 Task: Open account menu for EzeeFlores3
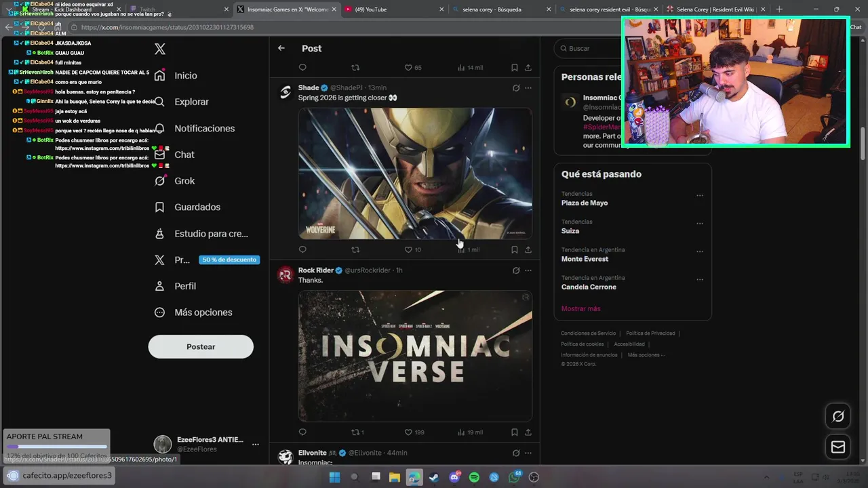click(207, 444)
